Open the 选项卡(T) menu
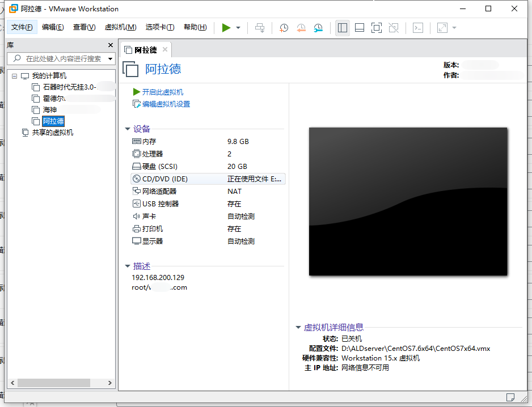 tap(160, 27)
